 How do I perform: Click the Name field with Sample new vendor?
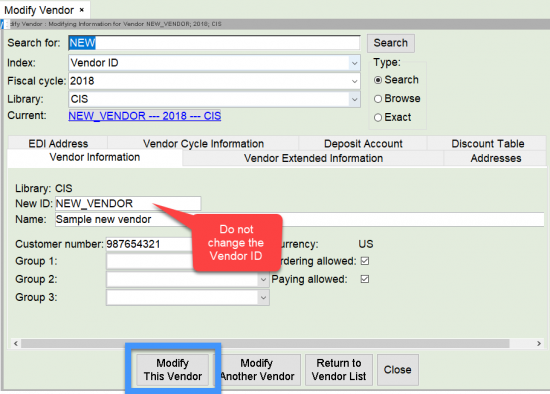point(300,220)
